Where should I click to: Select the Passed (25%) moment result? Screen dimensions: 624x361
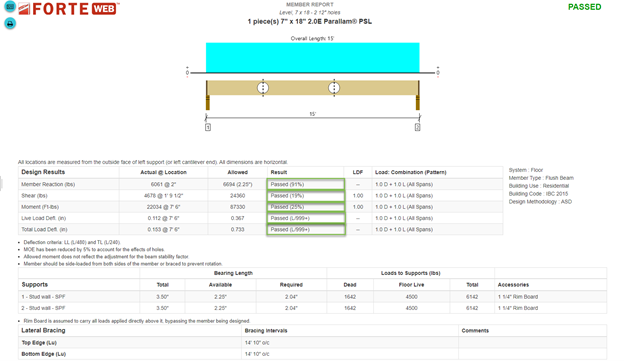pyautogui.click(x=306, y=207)
